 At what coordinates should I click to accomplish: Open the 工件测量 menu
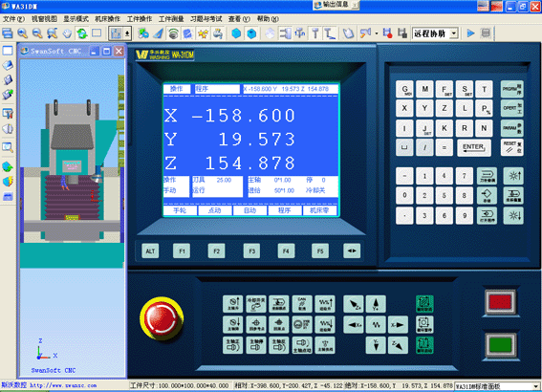(x=171, y=19)
